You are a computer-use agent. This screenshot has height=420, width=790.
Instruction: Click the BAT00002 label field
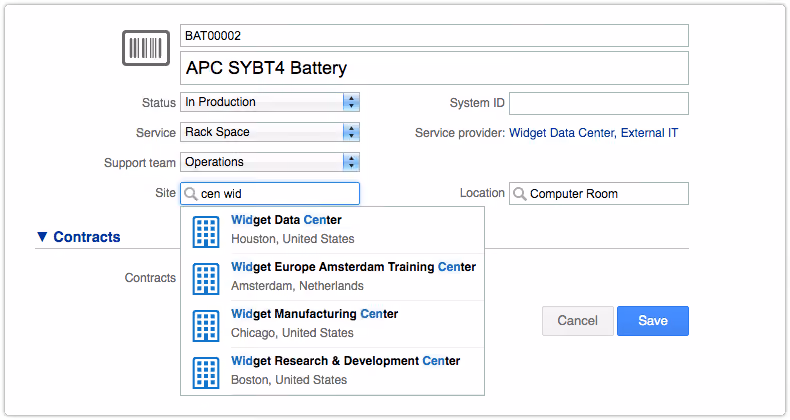(x=434, y=36)
